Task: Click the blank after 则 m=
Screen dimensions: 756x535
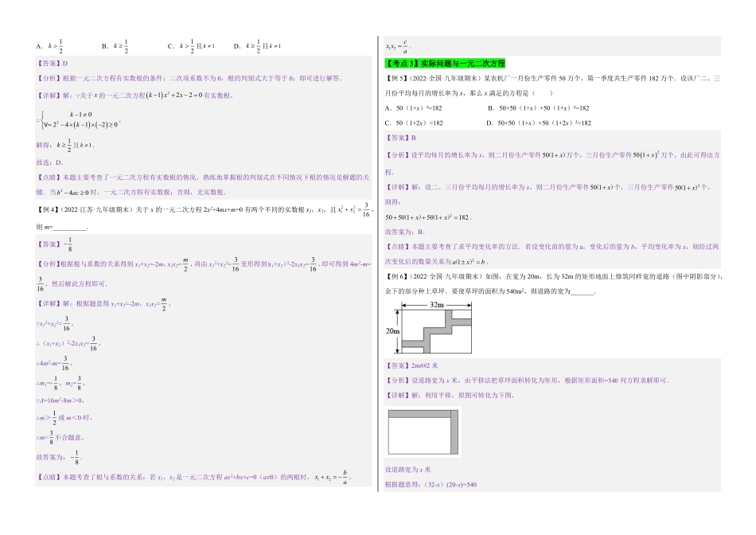Action: [70, 227]
